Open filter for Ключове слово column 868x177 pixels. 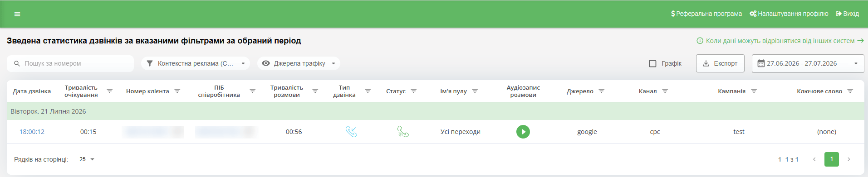point(850,91)
